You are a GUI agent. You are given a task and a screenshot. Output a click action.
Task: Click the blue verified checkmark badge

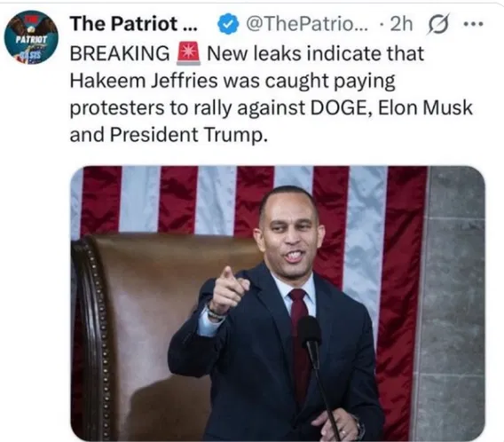click(x=228, y=24)
